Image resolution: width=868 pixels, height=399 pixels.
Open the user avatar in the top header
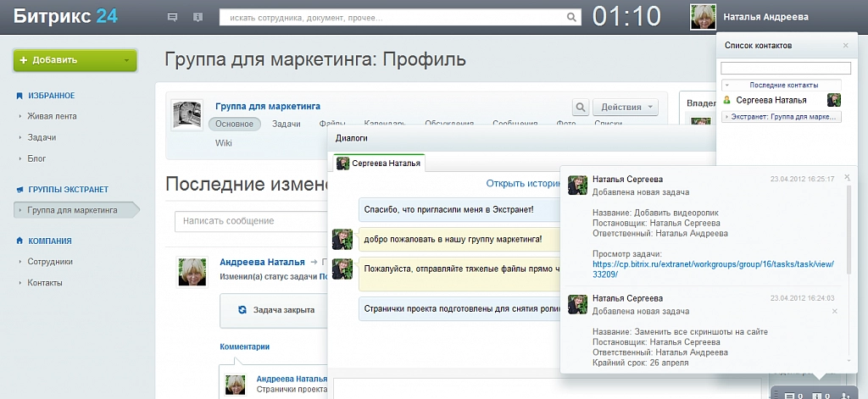tap(703, 17)
